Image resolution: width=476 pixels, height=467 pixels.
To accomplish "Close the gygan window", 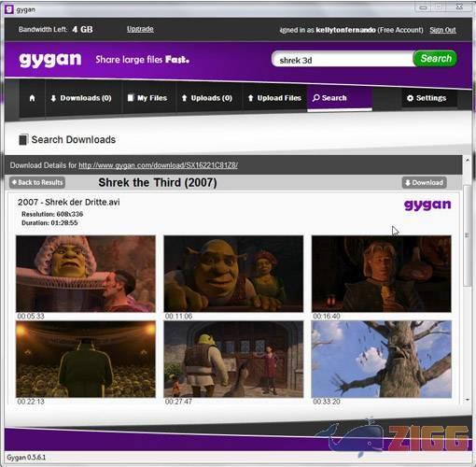I will 459,7.
